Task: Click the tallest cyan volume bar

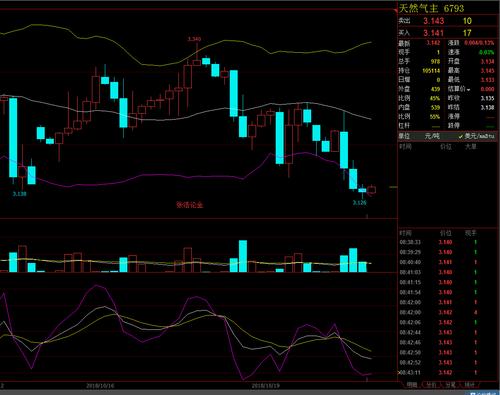Action: (243, 256)
